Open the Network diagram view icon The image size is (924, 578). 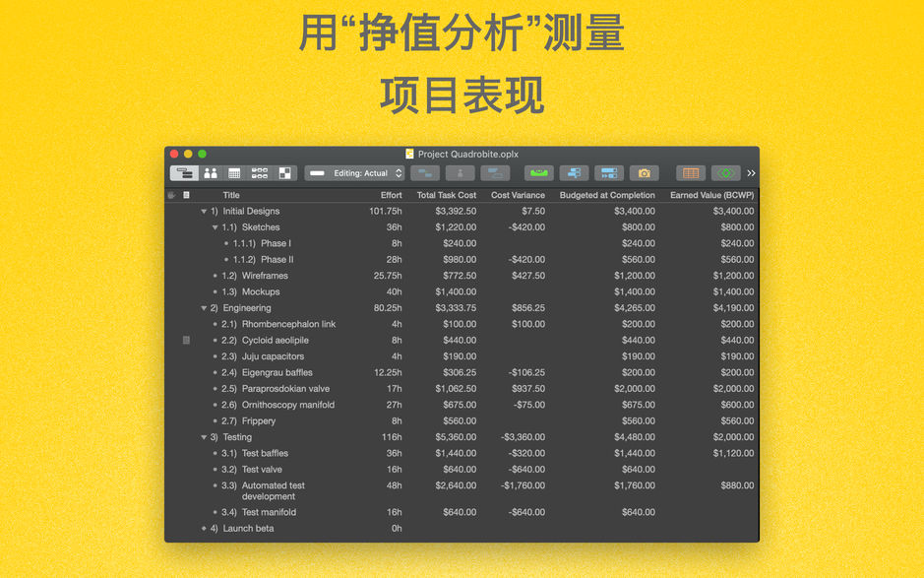pos(259,172)
